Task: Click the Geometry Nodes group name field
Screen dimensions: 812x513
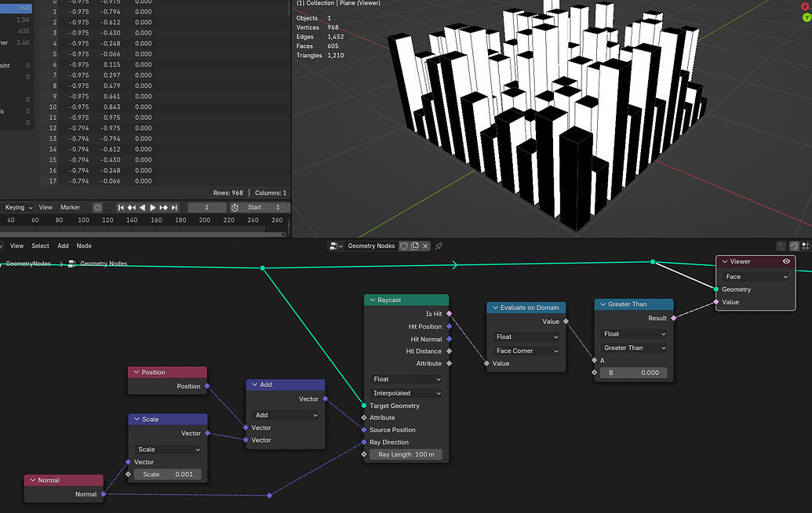Action: [371, 246]
